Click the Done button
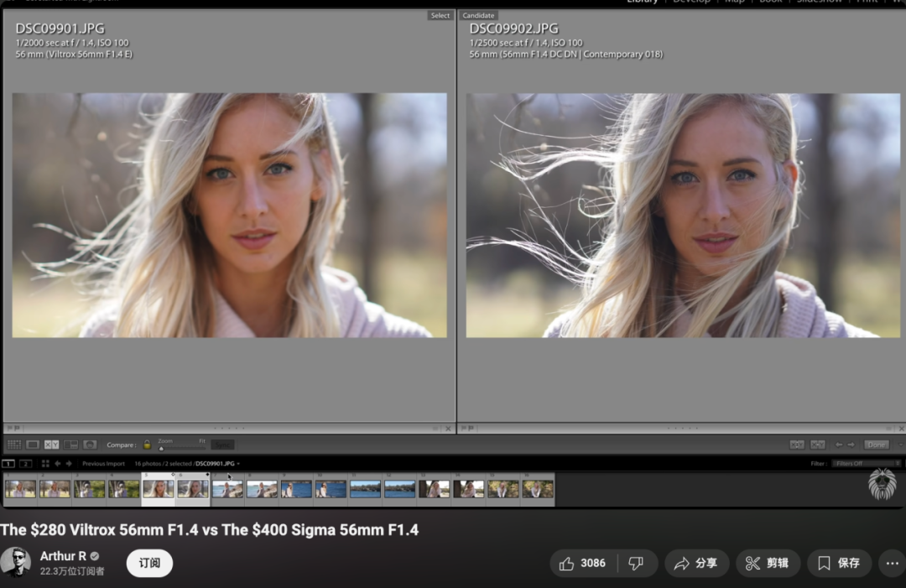Image resolution: width=906 pixels, height=588 pixels. (x=877, y=445)
